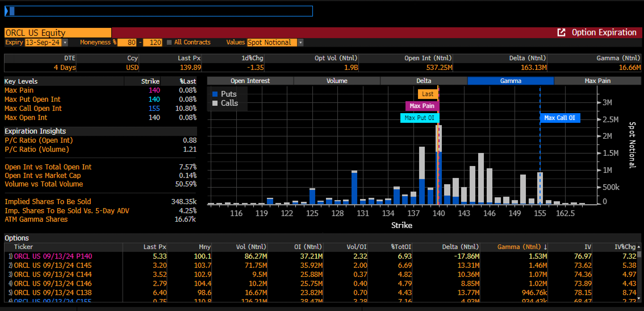The width and height of the screenshot is (644, 311).
Task: Select the Gamma chart tab
Action: [511, 81]
